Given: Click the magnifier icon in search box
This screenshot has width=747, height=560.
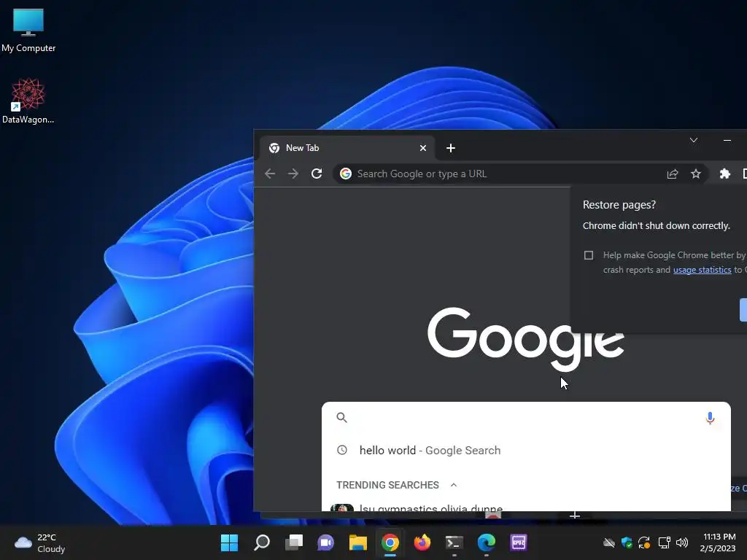Looking at the screenshot, I should (341, 418).
